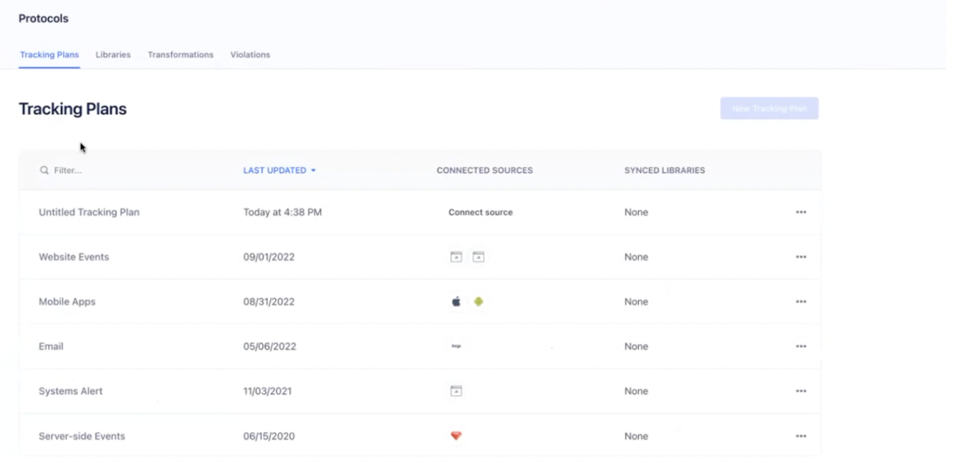Click the New Tracking Plan button

[x=769, y=108]
